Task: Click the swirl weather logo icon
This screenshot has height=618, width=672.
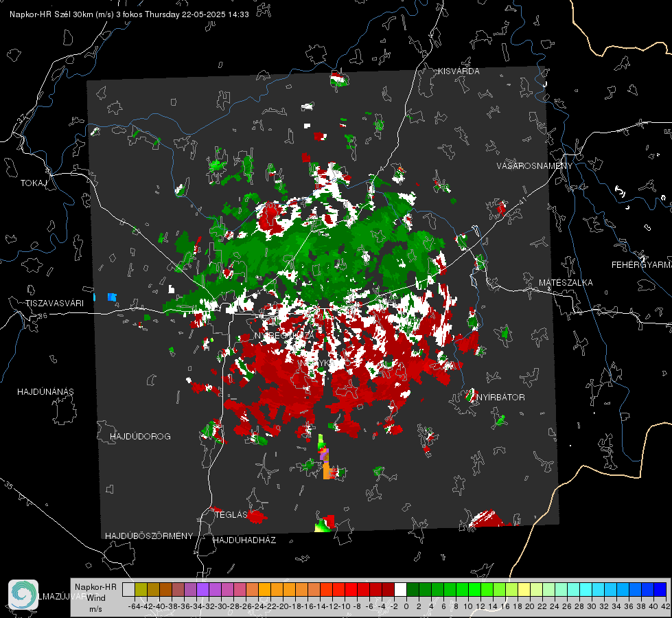Action: tap(23, 595)
